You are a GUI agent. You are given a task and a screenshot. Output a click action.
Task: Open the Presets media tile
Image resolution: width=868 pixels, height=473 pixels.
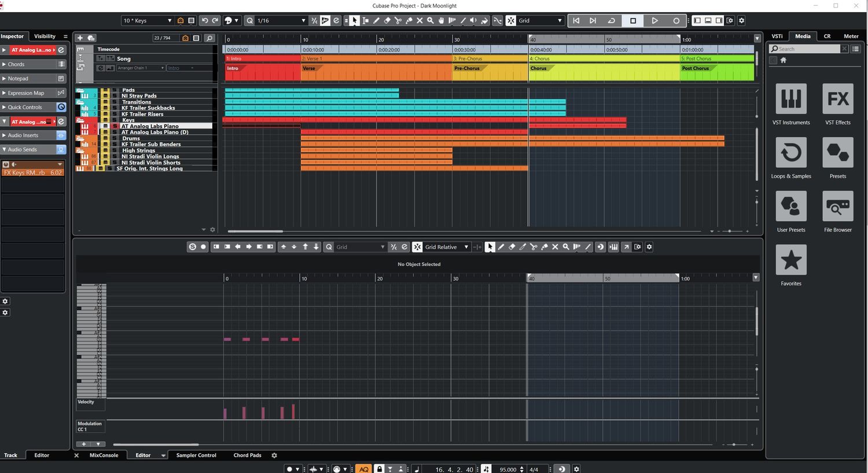(838, 152)
